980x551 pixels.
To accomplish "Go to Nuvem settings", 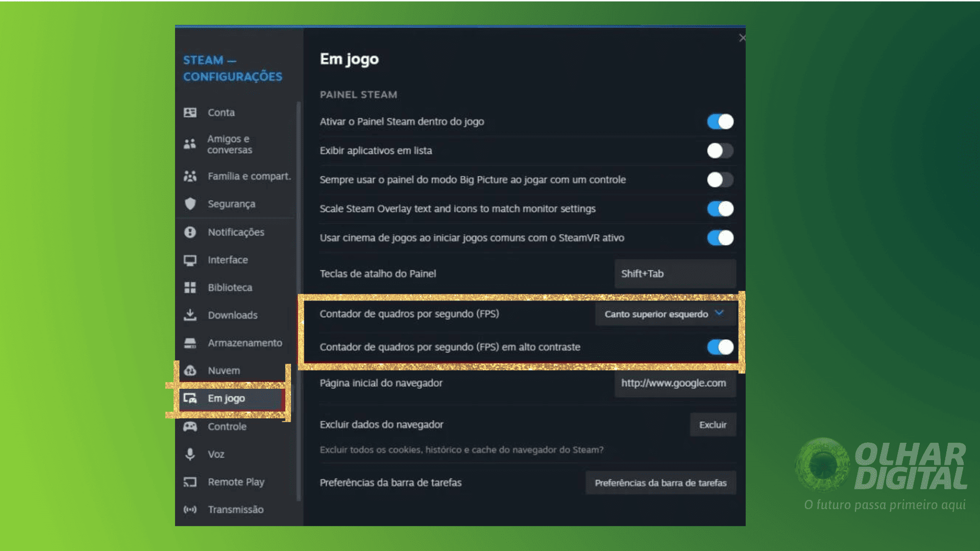I will point(236,370).
